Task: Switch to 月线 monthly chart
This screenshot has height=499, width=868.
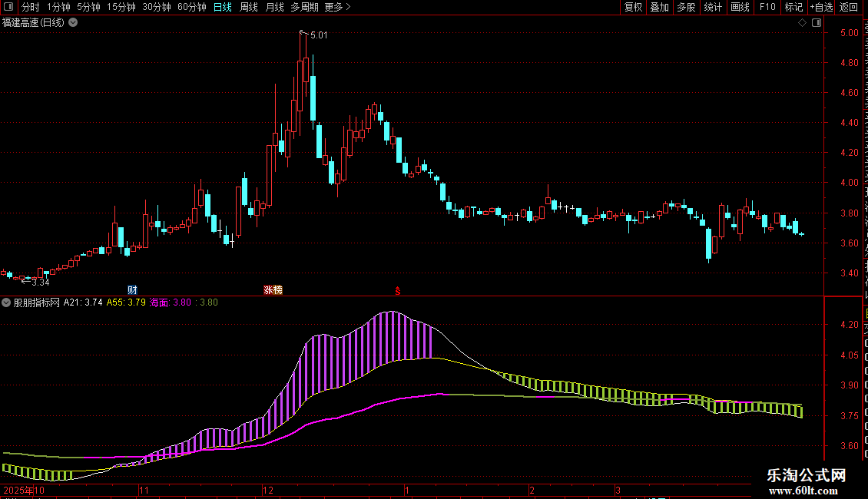Action: (x=274, y=7)
